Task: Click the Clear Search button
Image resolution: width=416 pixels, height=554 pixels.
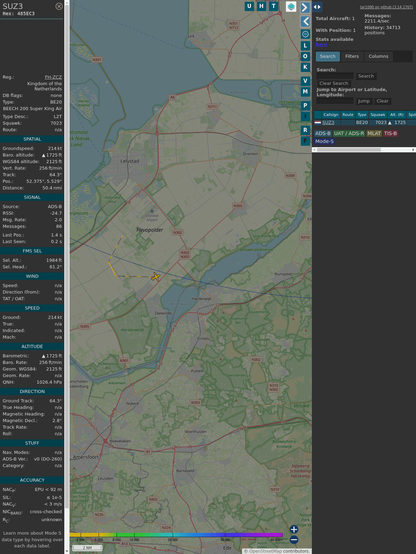Action: coord(334,83)
